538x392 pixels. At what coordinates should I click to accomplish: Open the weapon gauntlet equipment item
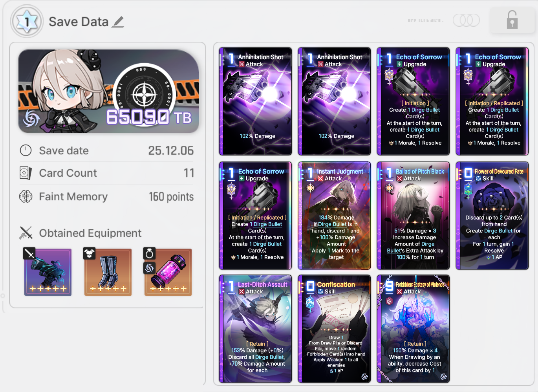point(48,272)
